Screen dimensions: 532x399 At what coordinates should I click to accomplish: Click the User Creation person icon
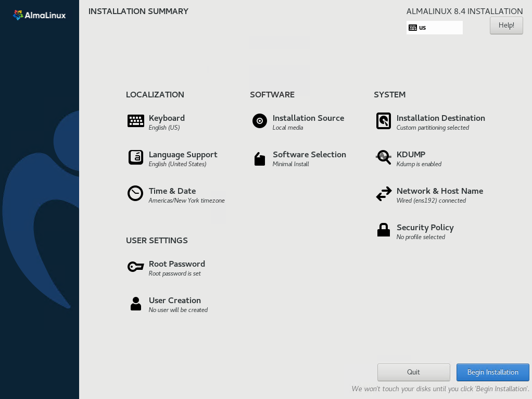click(136, 304)
